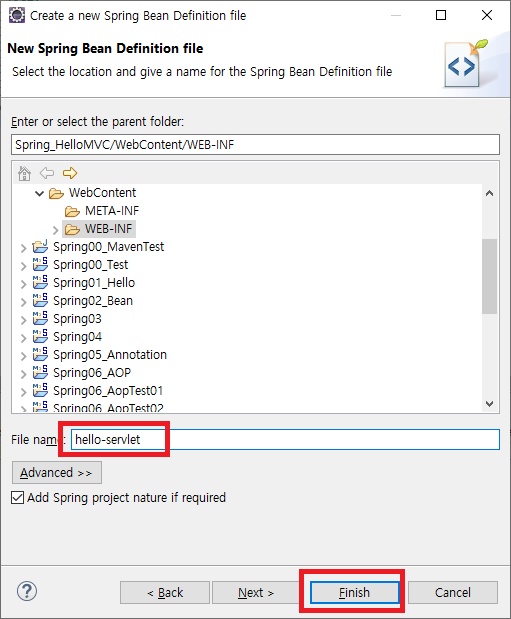Image resolution: width=511 pixels, height=619 pixels.
Task: Expand the Spring04 project
Action: click(x=24, y=338)
